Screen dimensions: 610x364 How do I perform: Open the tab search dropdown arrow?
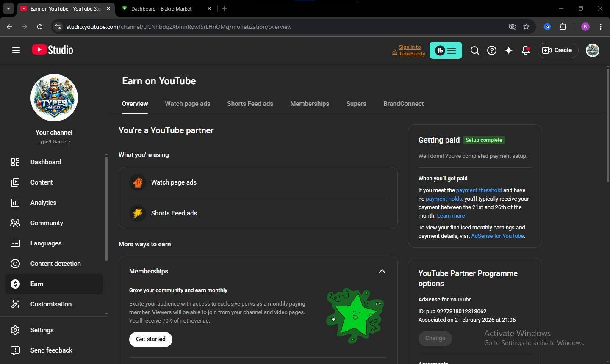(x=8, y=8)
